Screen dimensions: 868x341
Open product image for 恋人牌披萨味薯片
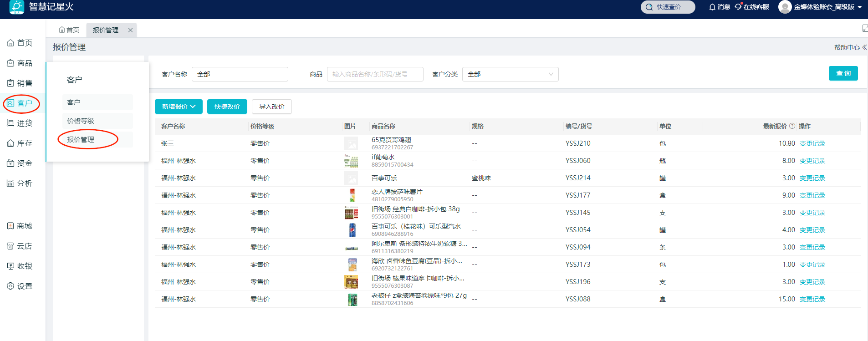(352, 195)
